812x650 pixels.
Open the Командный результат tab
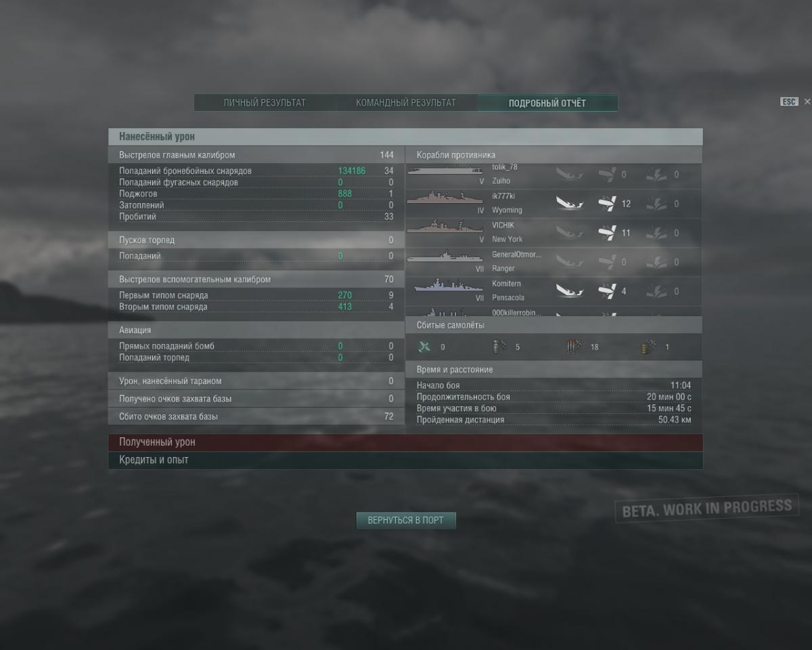406,103
